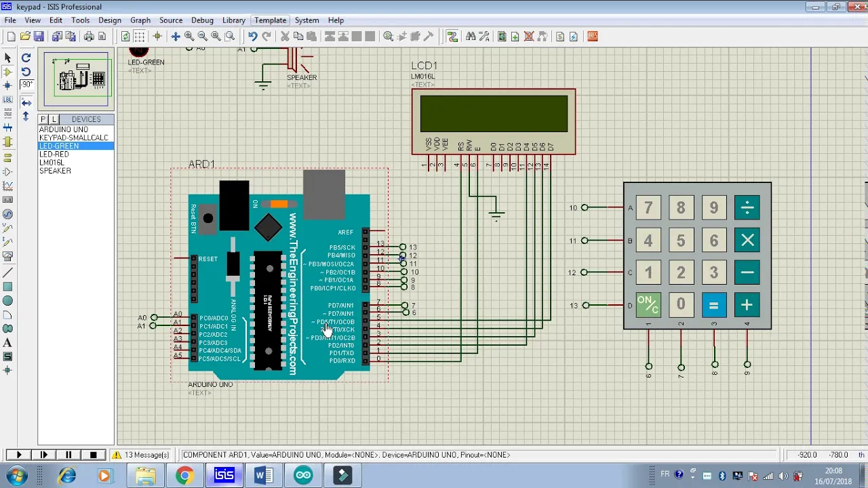Step the simulation forward
The width and height of the screenshot is (868, 488).
pyautogui.click(x=44, y=455)
